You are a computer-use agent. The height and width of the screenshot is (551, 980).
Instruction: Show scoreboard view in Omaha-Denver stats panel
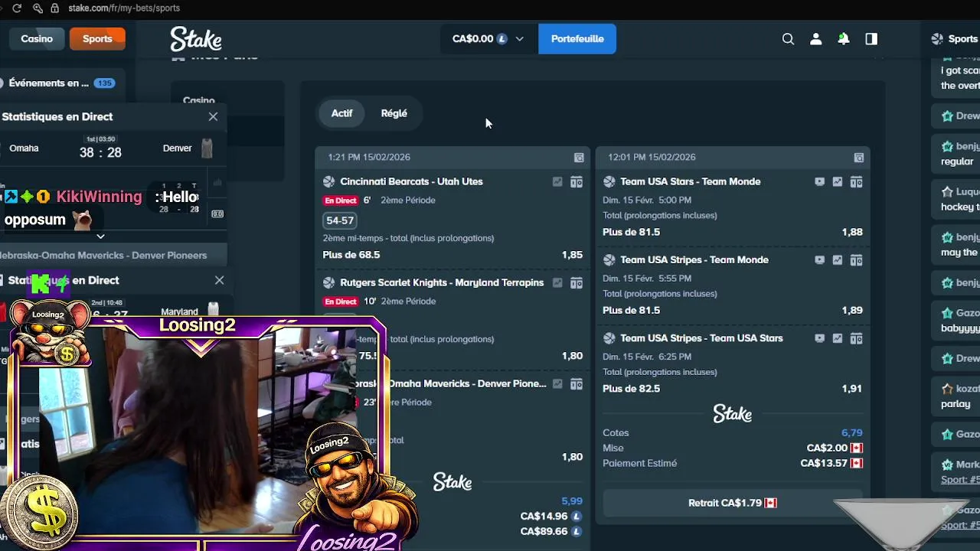coord(217,214)
